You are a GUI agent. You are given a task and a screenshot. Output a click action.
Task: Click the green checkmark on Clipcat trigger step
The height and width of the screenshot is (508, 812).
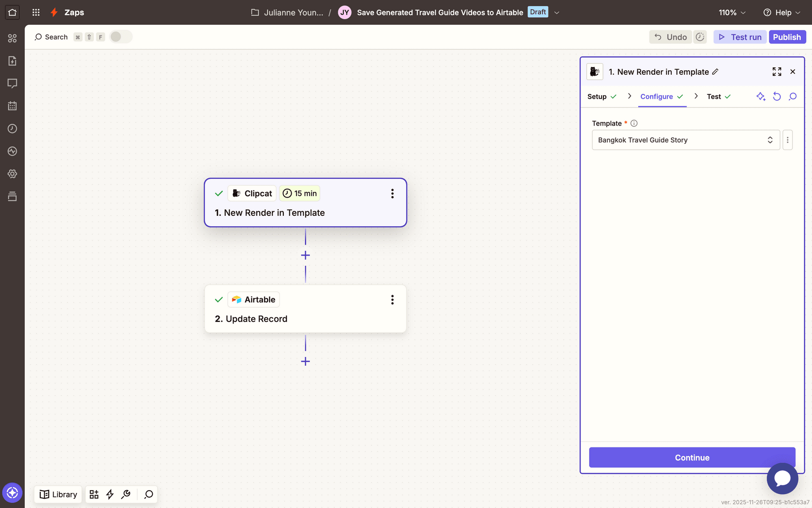[218, 193]
